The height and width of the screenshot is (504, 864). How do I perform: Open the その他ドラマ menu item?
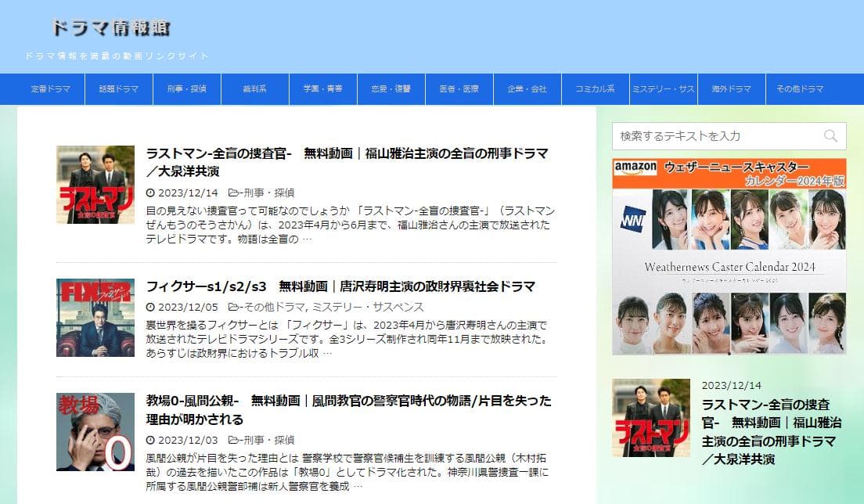click(x=800, y=88)
